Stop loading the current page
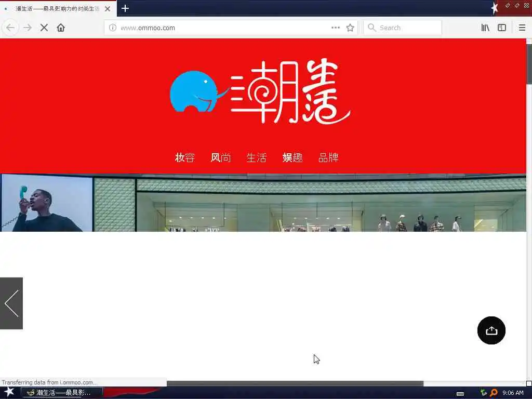 pos(44,28)
